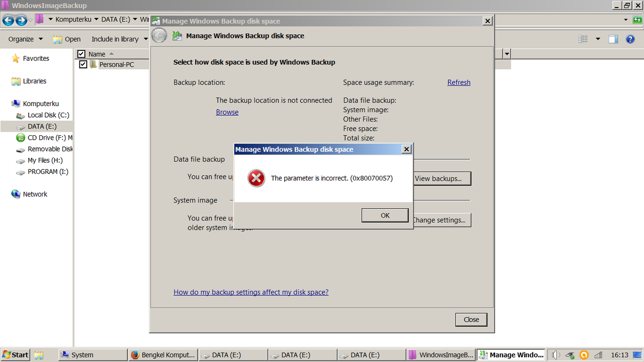Click the red error X icon
The image size is (644, 362).
pyautogui.click(x=256, y=178)
